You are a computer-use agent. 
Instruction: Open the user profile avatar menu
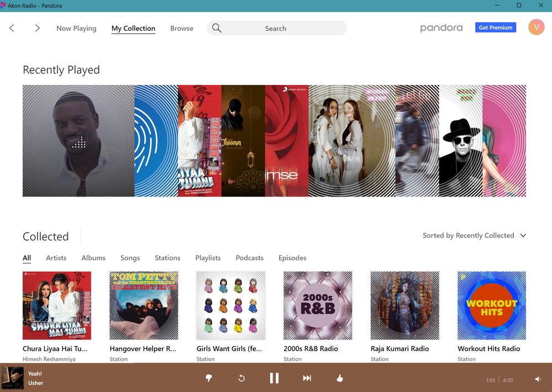coord(536,27)
